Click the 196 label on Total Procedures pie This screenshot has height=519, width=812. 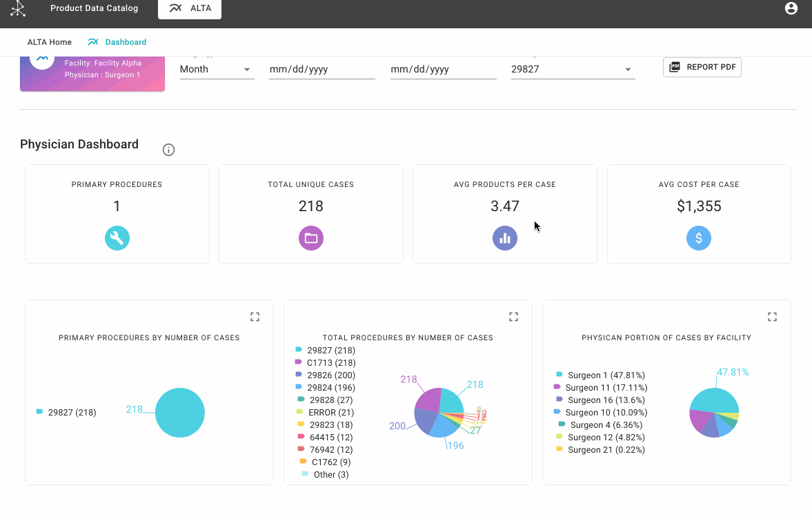(455, 445)
